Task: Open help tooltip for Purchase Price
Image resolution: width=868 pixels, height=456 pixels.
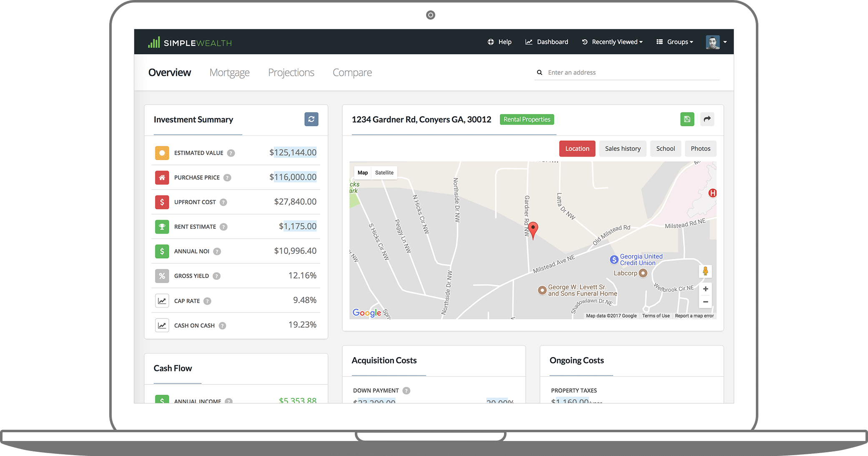Action: (x=227, y=178)
